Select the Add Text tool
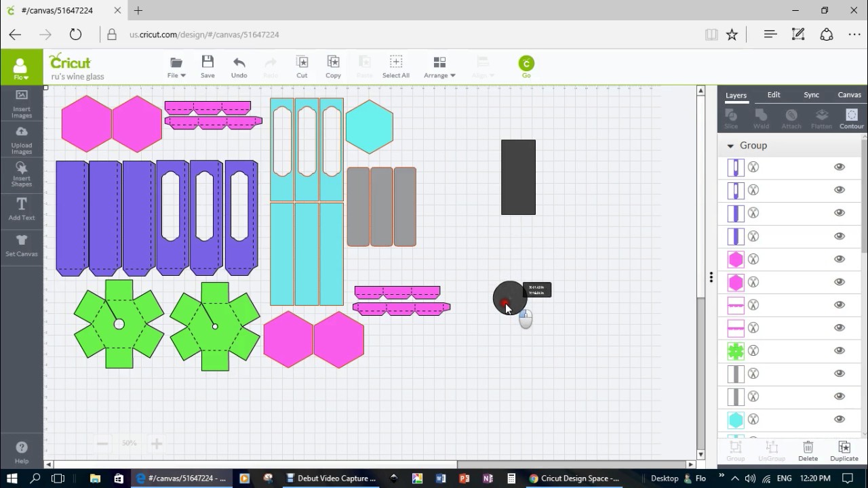Viewport: 868px width, 488px height. pyautogui.click(x=22, y=209)
